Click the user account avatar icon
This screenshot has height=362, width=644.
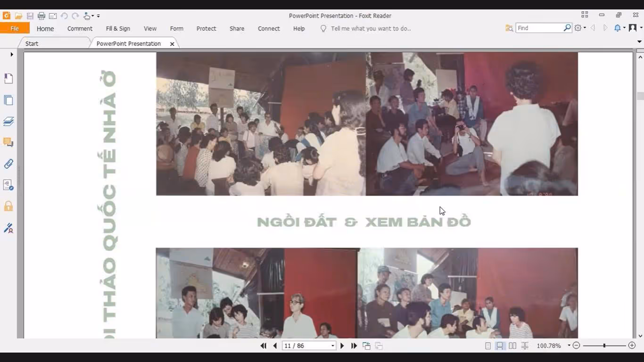(633, 28)
